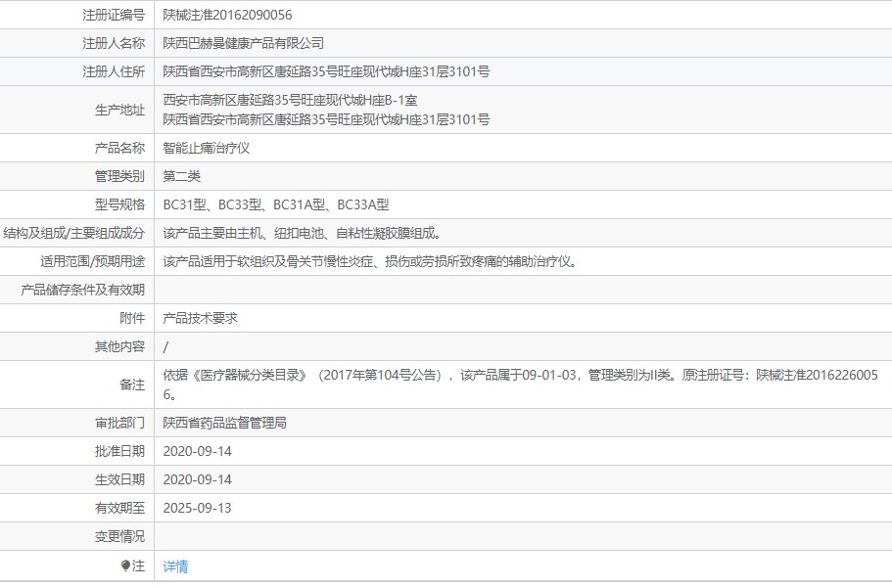
Task: Click the 注册人住所 address value
Action: coord(326,71)
